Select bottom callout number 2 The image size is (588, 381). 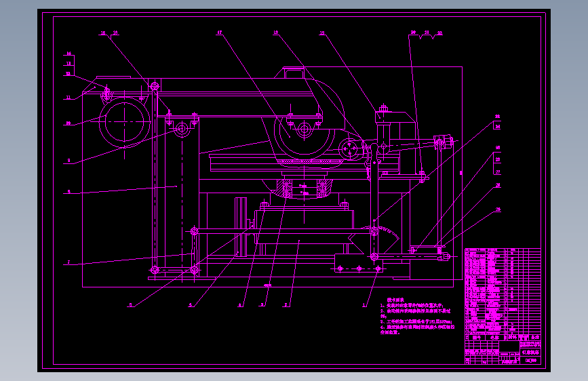coord(286,305)
